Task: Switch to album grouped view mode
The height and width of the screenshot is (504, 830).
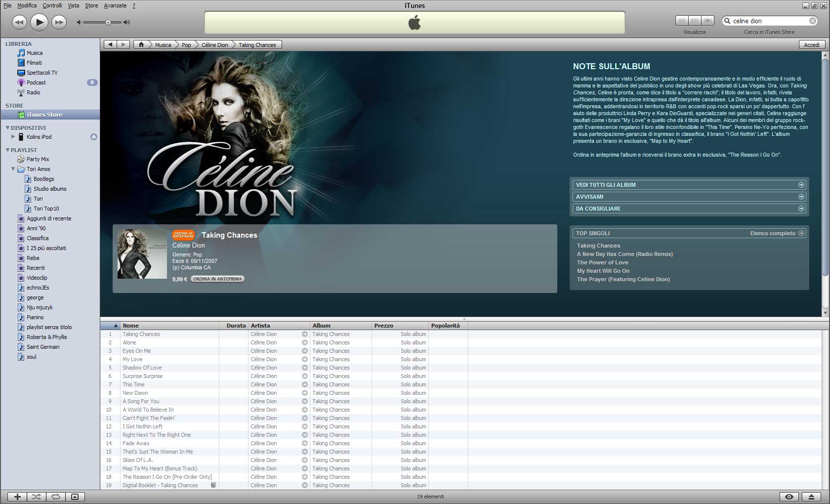Action: pos(695,21)
